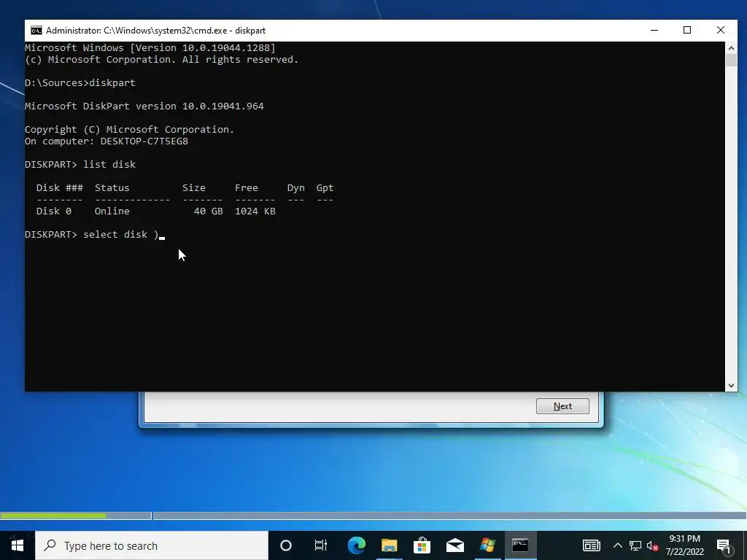Open Task View in taskbar
747x560 pixels.
click(321, 545)
